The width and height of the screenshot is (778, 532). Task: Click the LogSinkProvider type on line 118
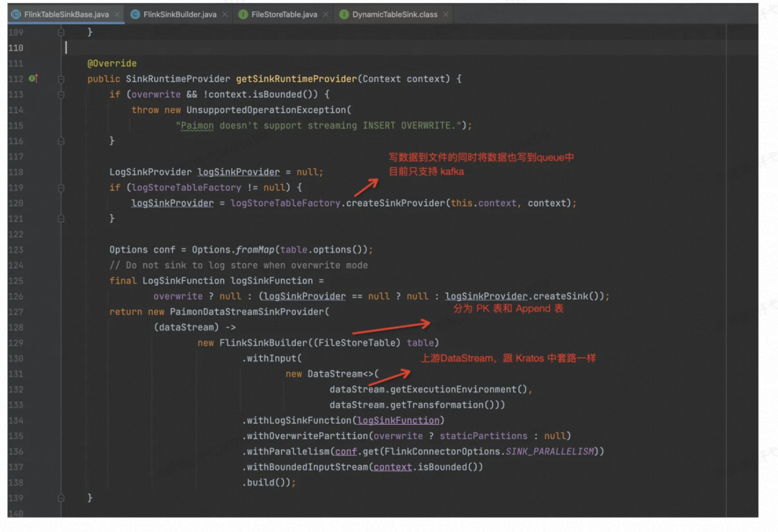[151, 172]
